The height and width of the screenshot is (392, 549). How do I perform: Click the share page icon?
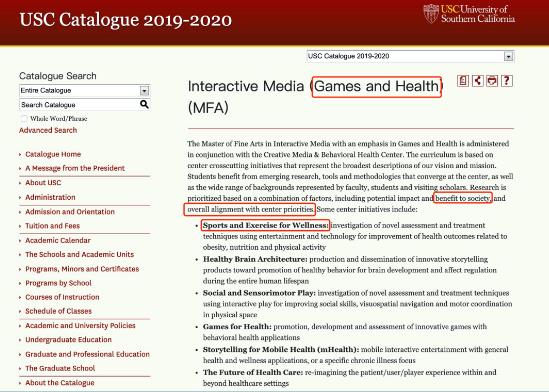[477, 81]
